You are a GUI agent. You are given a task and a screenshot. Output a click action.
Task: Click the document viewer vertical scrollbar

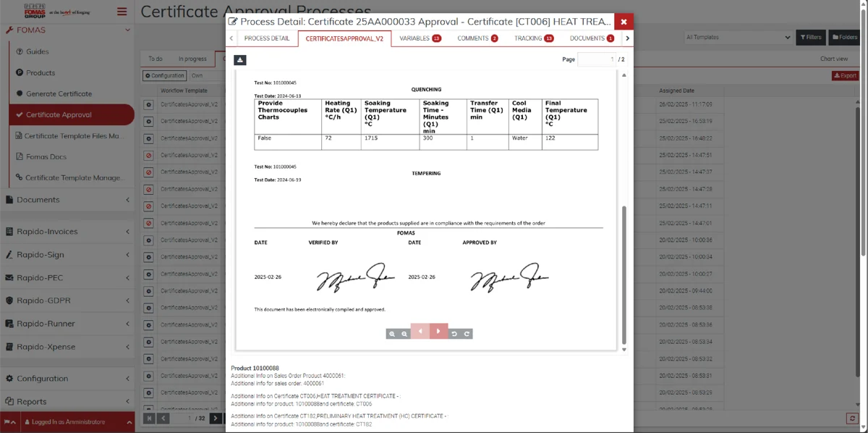624,274
